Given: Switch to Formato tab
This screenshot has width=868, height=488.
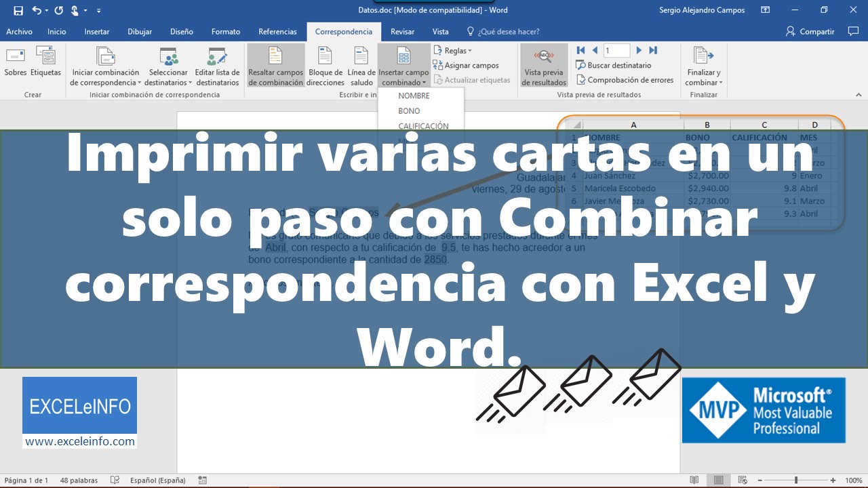Looking at the screenshot, I should [x=226, y=31].
